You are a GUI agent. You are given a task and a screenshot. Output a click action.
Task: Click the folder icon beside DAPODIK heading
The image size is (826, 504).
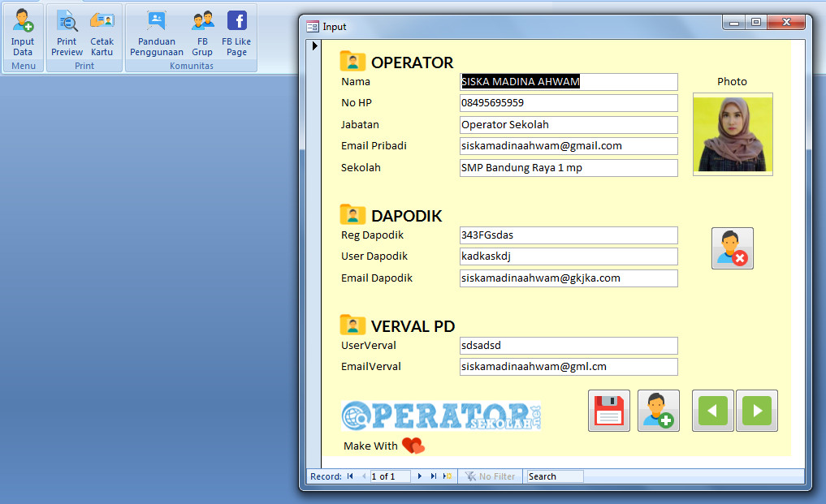(352, 214)
